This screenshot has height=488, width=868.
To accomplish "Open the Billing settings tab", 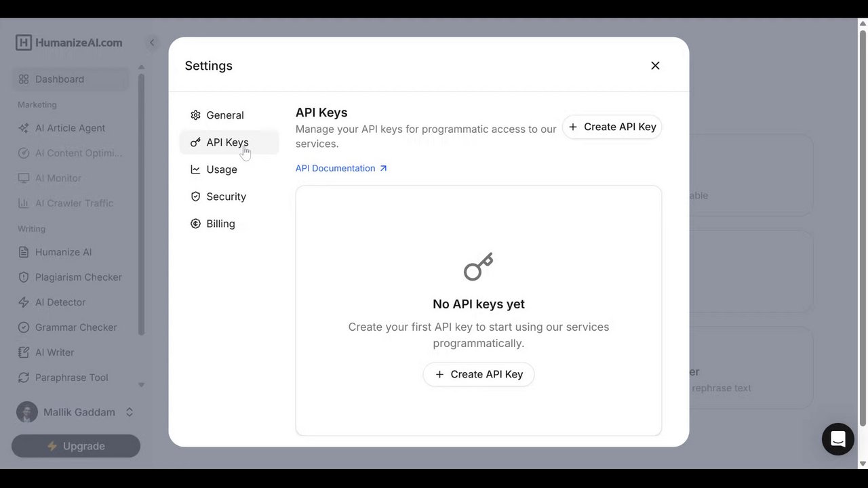I will coord(220,224).
